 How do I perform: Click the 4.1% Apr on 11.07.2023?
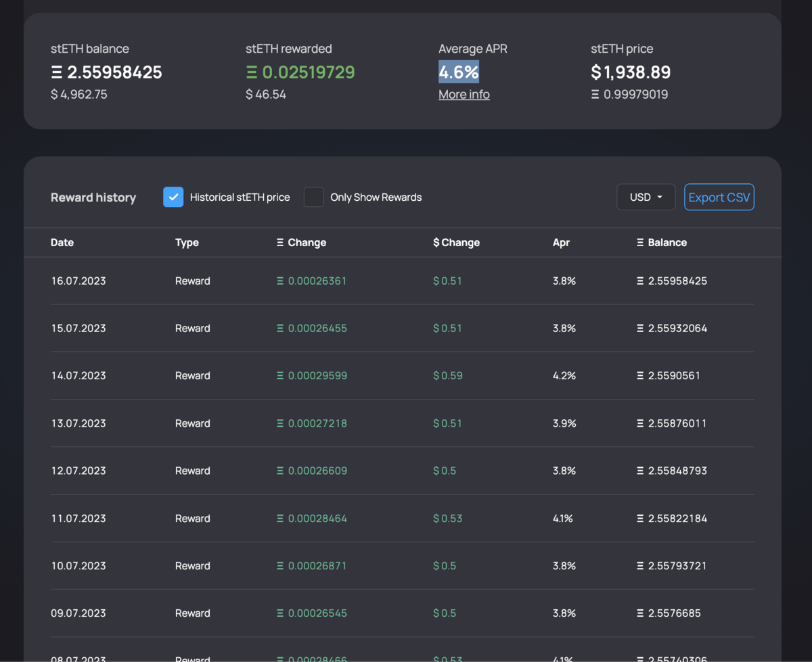pyautogui.click(x=563, y=519)
